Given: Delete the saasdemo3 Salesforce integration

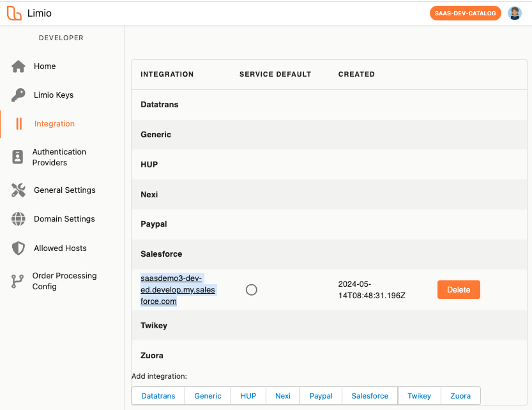Looking at the screenshot, I should point(459,290).
